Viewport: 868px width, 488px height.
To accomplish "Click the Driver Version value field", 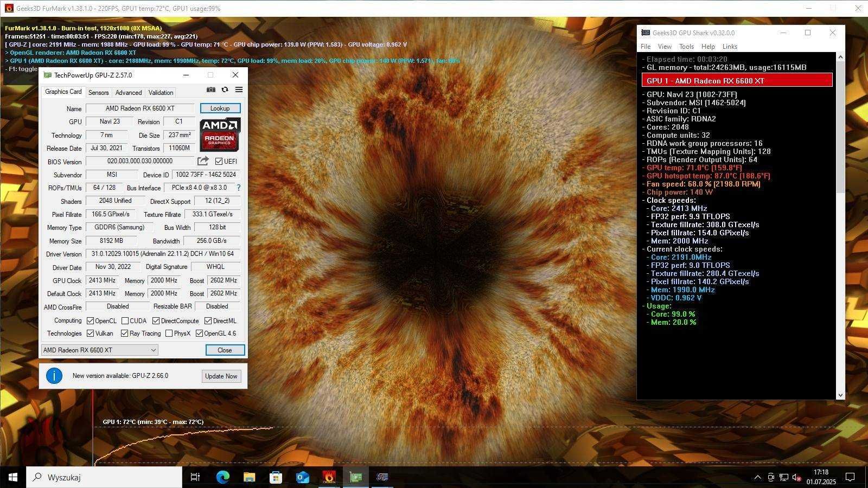I will click(163, 254).
